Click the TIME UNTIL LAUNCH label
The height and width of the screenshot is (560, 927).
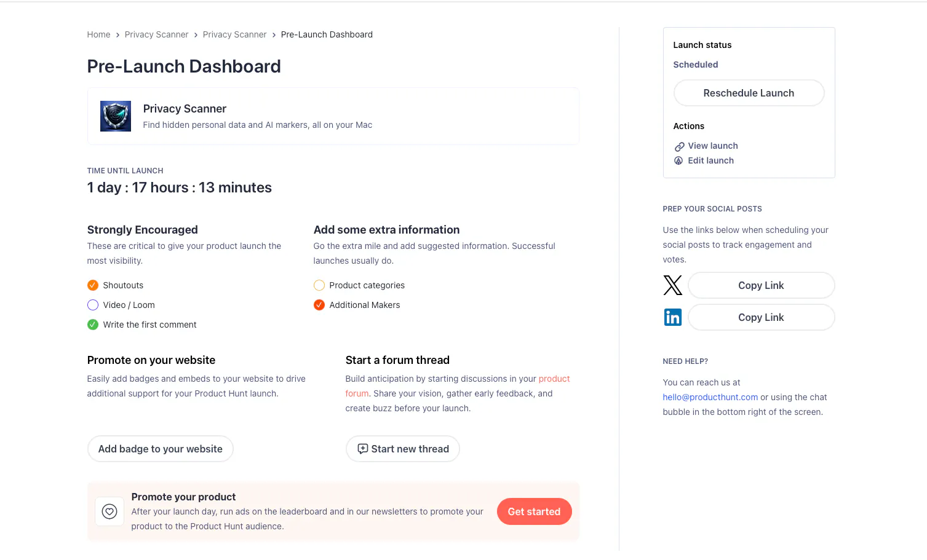point(125,171)
